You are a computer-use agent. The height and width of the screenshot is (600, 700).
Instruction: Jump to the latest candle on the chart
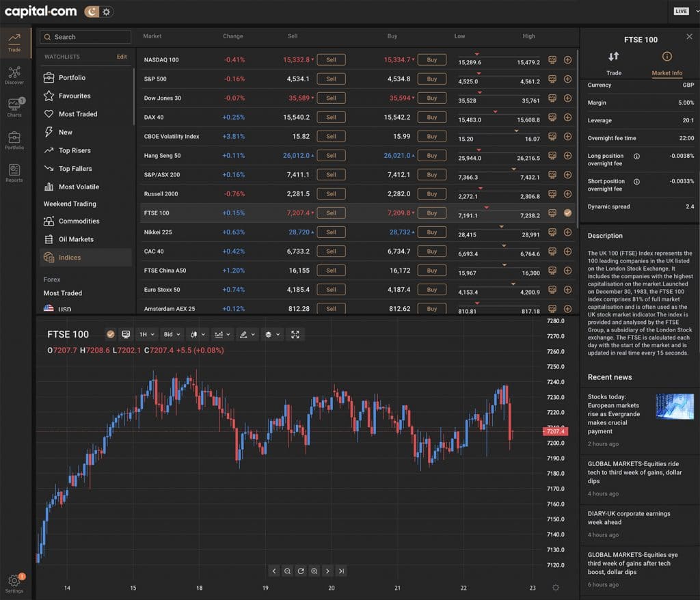click(342, 571)
